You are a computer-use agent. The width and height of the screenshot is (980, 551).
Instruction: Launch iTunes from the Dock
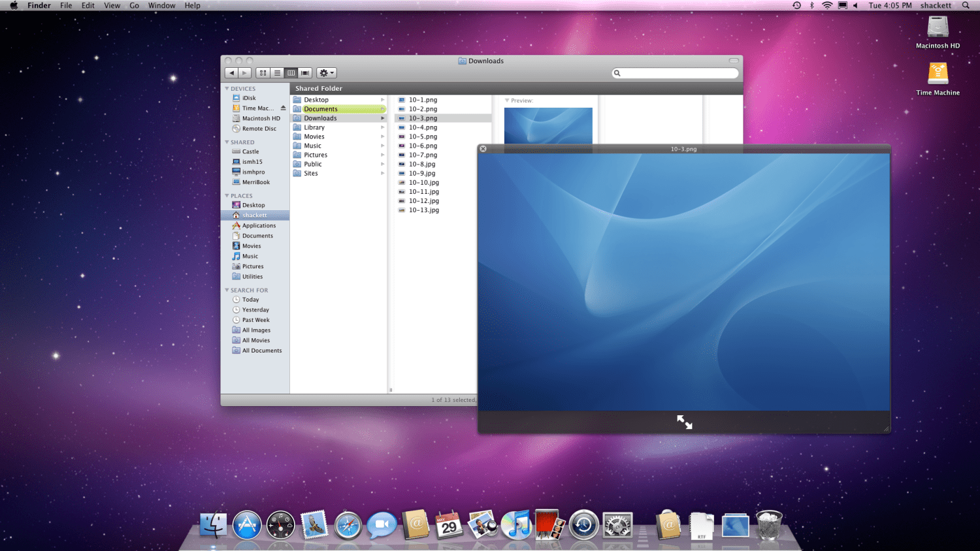517,525
